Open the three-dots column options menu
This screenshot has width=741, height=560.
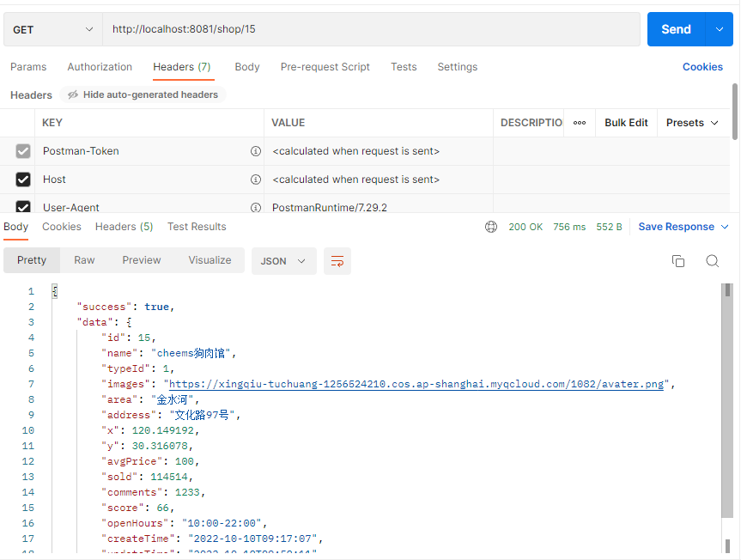[580, 123]
